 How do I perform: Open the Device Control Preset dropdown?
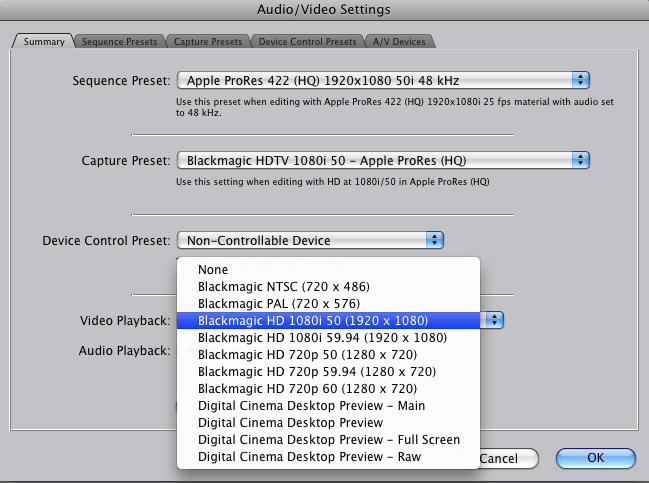[x=434, y=240]
